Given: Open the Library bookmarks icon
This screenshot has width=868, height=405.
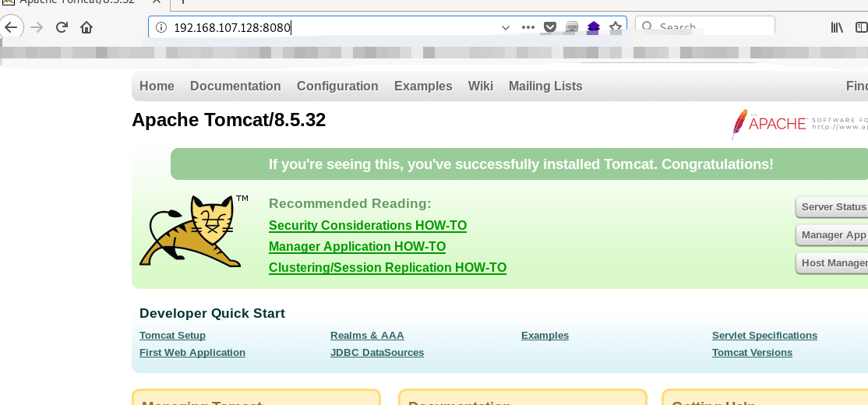Looking at the screenshot, I should (837, 27).
